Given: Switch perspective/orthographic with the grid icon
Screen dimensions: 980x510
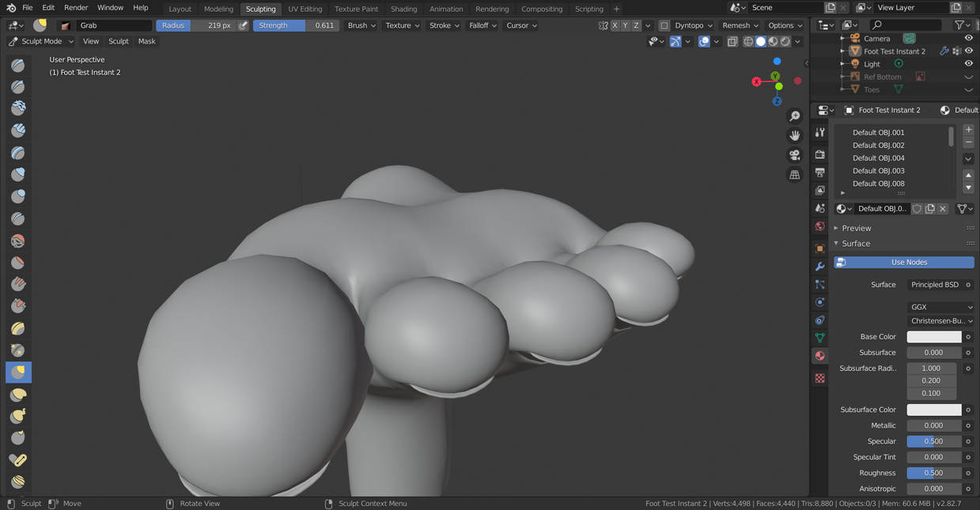Looking at the screenshot, I should point(795,175).
